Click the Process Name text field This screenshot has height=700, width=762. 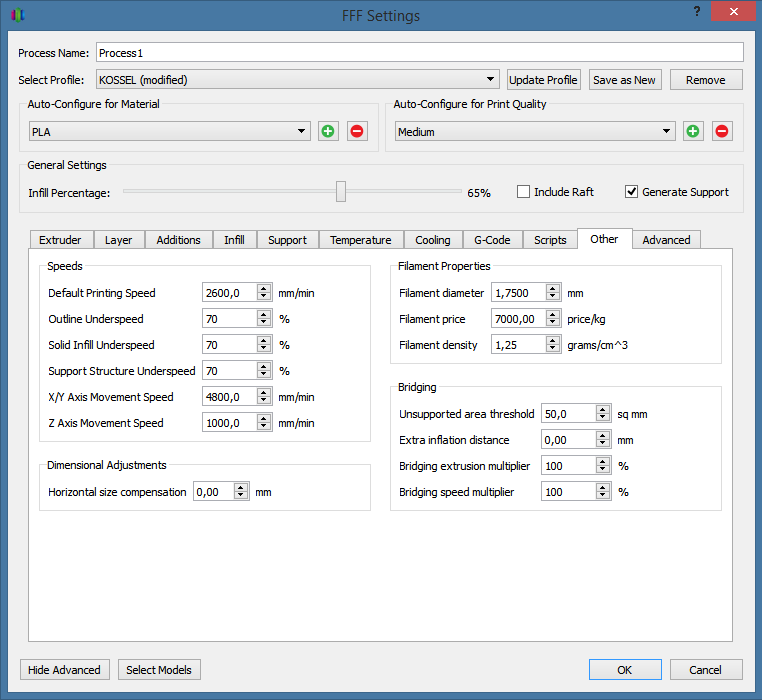(x=419, y=52)
